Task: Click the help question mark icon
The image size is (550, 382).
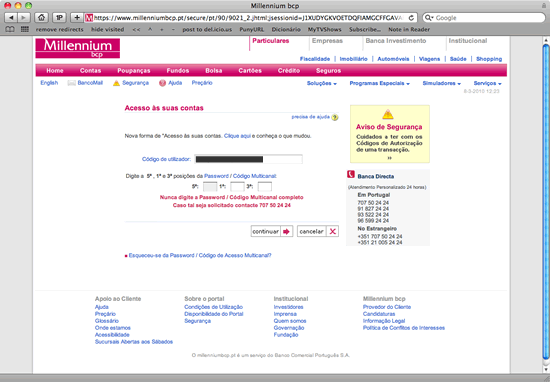Action: (335, 117)
